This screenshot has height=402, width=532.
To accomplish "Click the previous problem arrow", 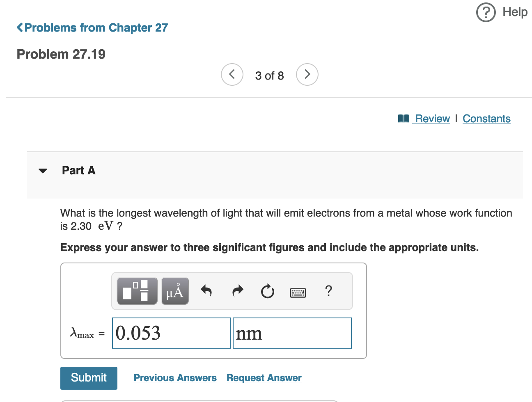I will tap(232, 74).
